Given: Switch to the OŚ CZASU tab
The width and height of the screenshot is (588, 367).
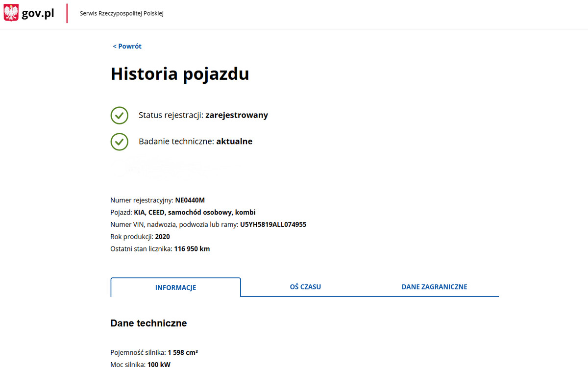Looking at the screenshot, I should (305, 287).
